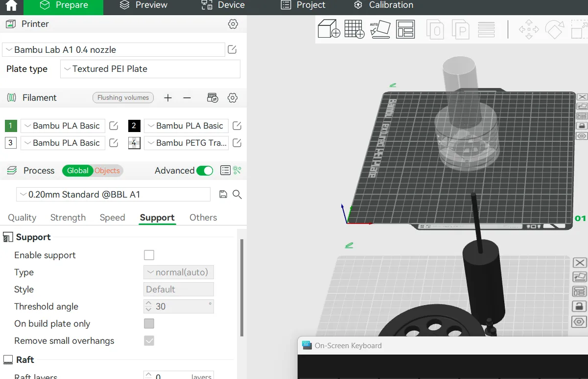Open the Calibration menu

click(x=383, y=5)
